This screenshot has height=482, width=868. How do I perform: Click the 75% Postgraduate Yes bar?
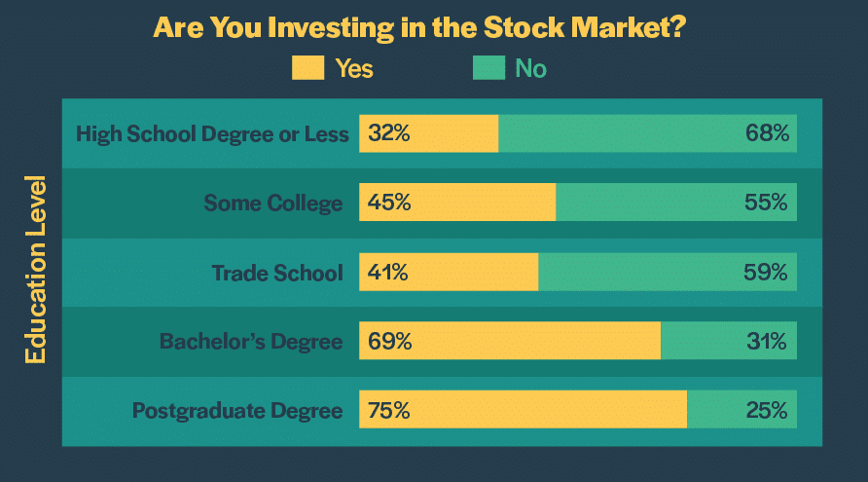(x=524, y=410)
